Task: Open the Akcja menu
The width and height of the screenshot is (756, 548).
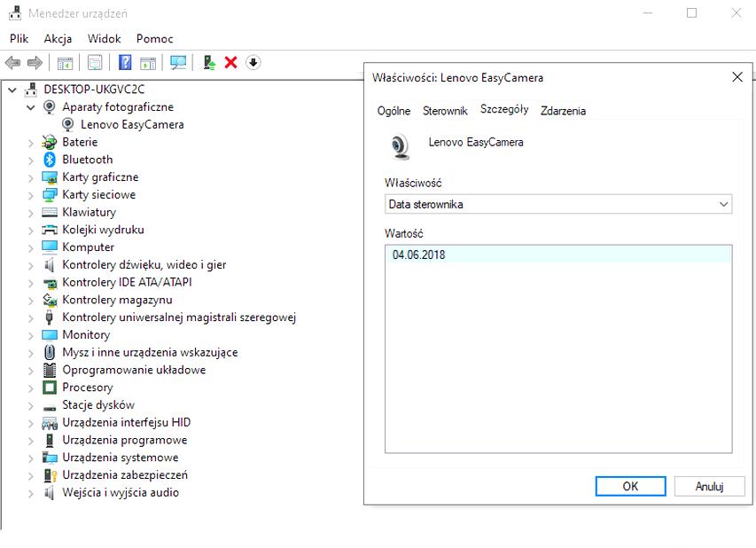Action: [58, 39]
